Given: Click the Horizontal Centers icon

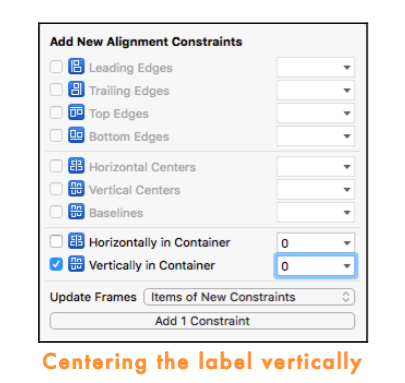Looking at the screenshot, I should point(76,166).
